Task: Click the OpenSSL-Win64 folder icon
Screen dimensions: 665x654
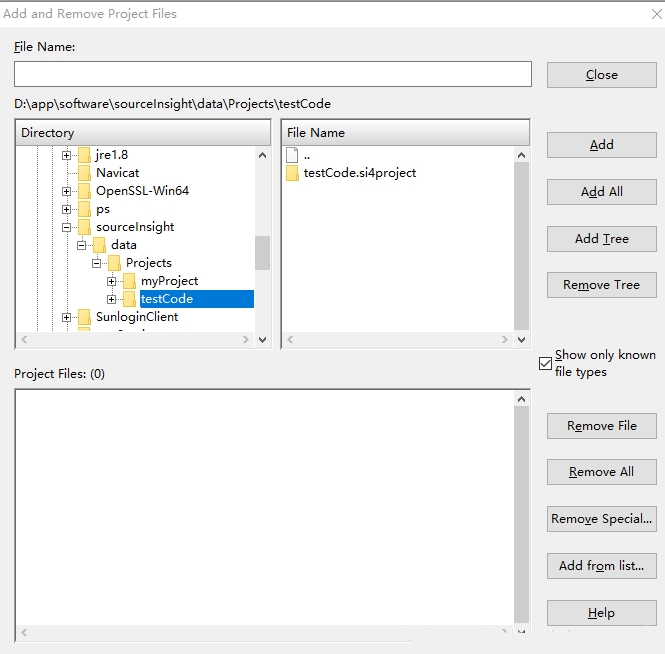Action: click(x=84, y=191)
